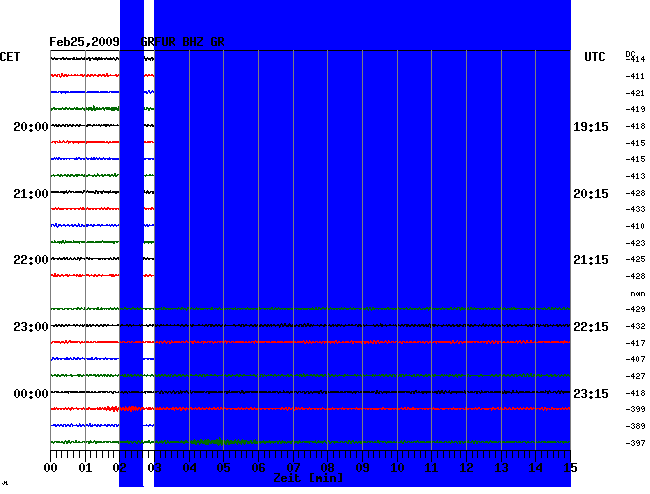Click the date label Feb25,2009
Viewport: 650px width, 494px height.
[x=84, y=42]
